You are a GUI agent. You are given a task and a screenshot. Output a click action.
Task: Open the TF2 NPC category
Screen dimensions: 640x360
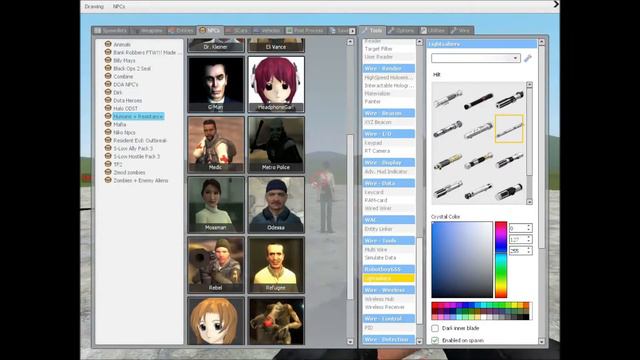[x=118, y=164]
